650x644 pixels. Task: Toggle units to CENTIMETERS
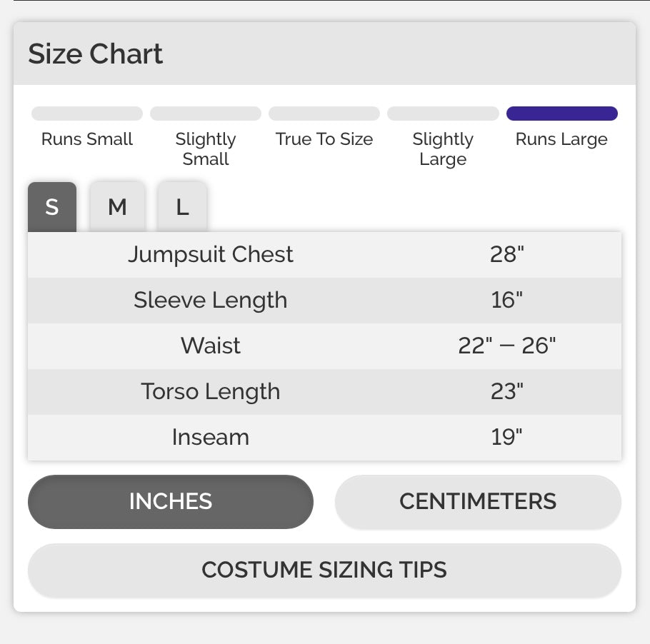(x=478, y=501)
